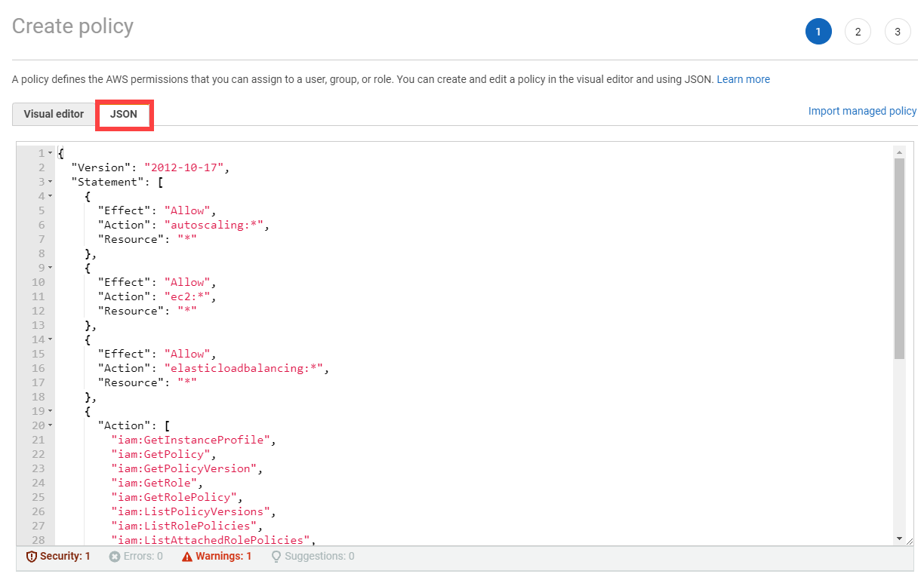Click the Errors icon in status bar
The width and height of the screenshot is (924, 574).
click(115, 557)
